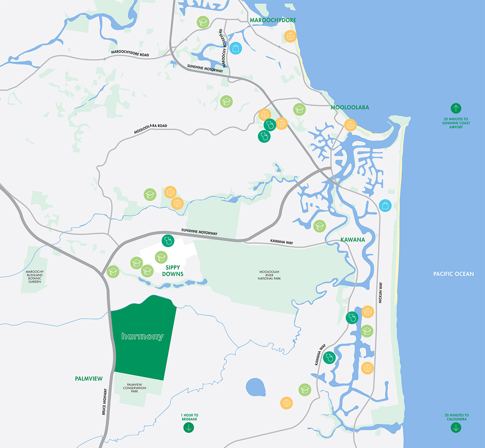The height and width of the screenshot is (448, 485).
Task: Click the shopping bag icon beside Nicklin Way
Action: 385,205
